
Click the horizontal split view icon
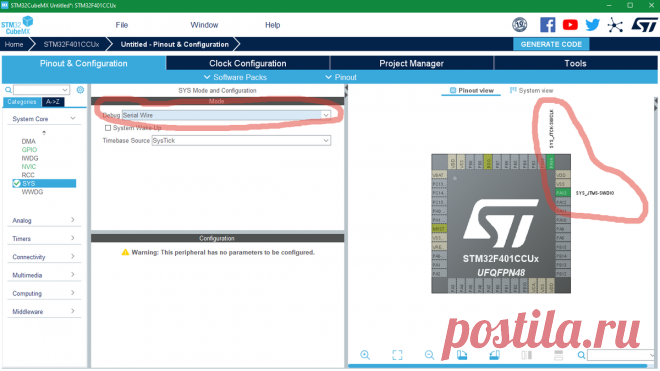click(559, 355)
